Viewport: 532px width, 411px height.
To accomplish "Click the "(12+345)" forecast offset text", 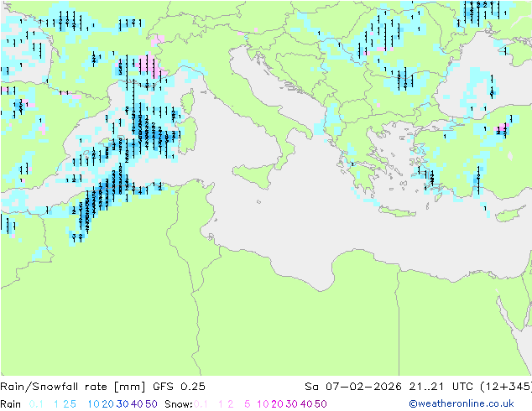I will point(506,387).
